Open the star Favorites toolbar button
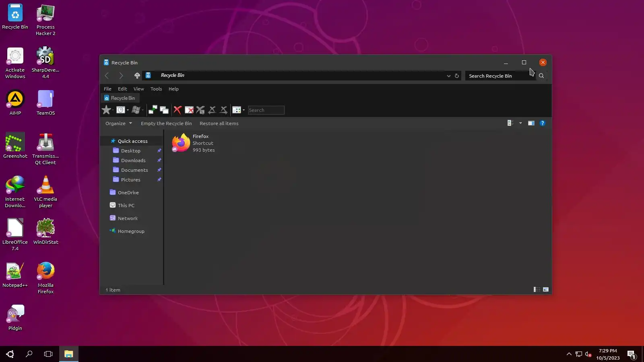Screen dimensions: 644x362 point(106,110)
